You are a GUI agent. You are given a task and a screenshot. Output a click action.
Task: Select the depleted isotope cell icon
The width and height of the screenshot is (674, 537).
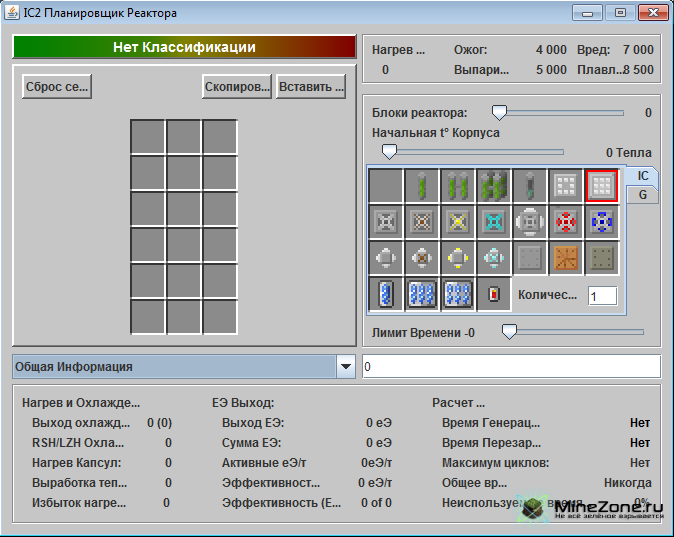tap(530, 186)
